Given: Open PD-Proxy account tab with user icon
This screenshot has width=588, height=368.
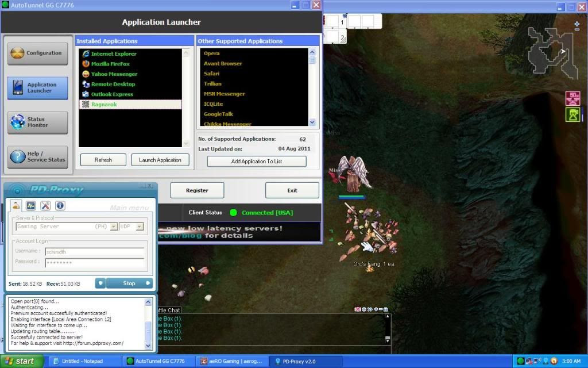Looking at the screenshot, I should pyautogui.click(x=16, y=205).
